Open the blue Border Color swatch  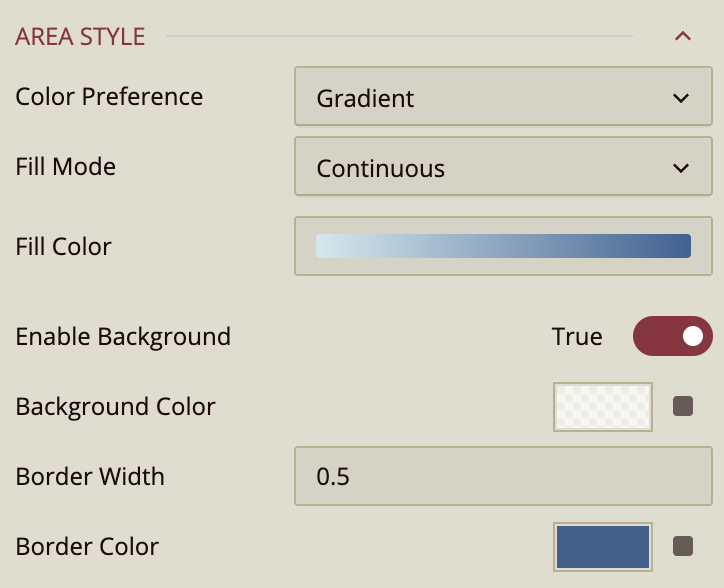pyautogui.click(x=603, y=547)
